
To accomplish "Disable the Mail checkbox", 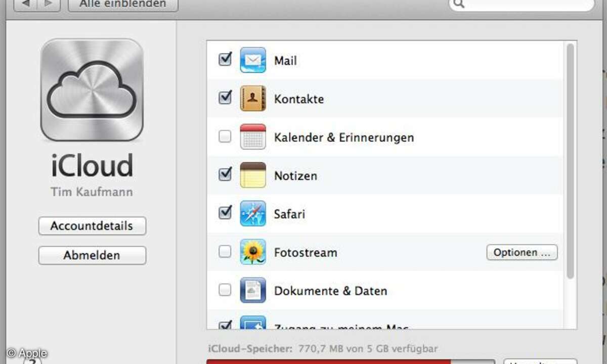I will pos(225,59).
